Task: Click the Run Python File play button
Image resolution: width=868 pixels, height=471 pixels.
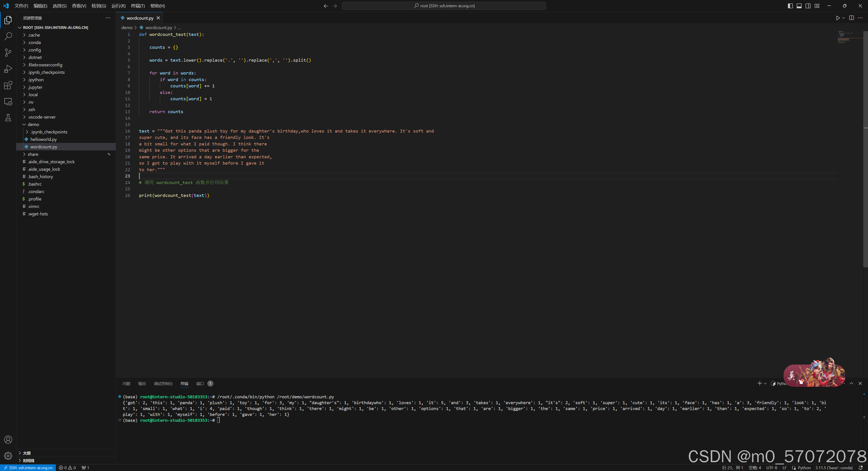Action: 838,18
